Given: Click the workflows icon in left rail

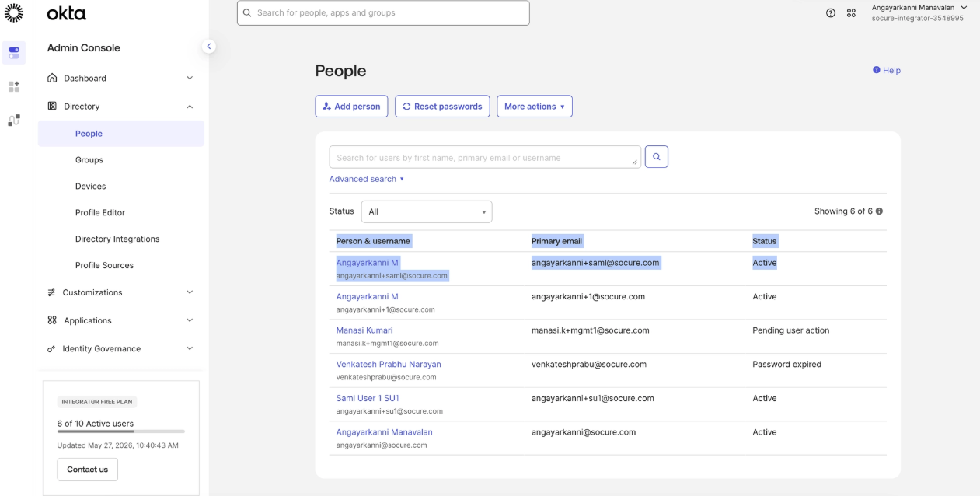Looking at the screenshot, I should tap(14, 121).
